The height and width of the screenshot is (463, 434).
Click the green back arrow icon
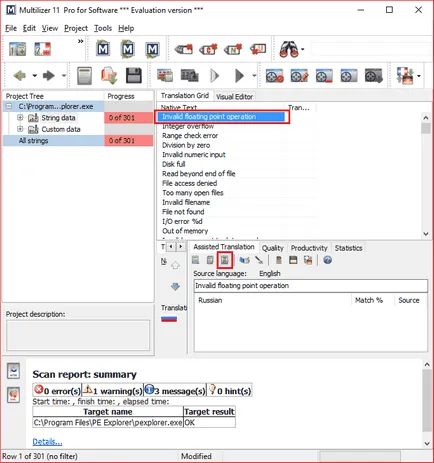[x=20, y=76]
